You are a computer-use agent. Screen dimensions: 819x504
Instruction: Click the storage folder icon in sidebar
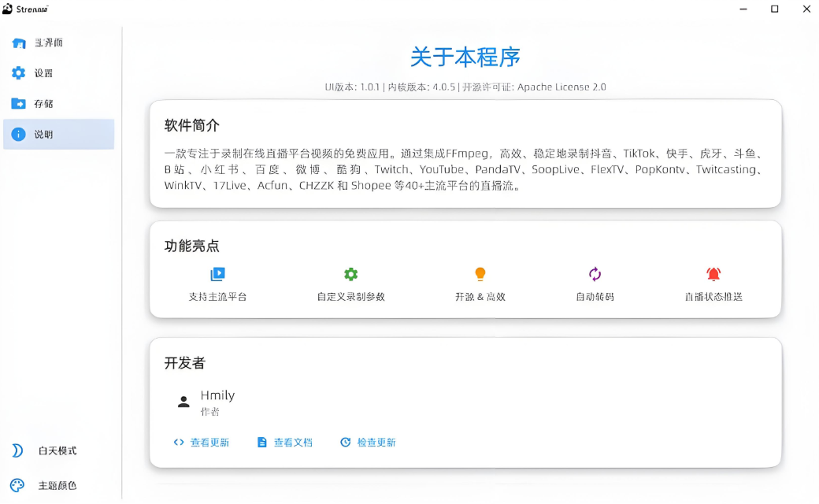point(19,103)
